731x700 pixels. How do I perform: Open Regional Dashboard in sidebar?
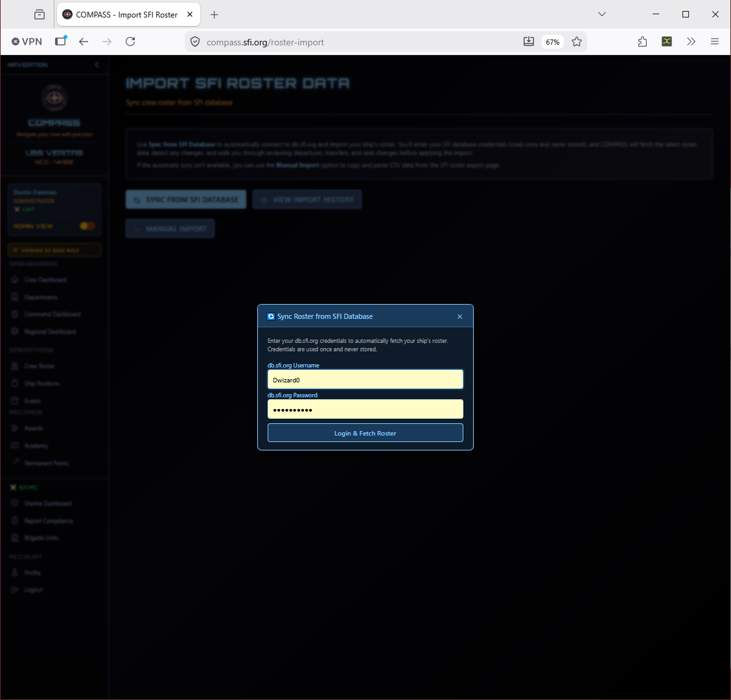[x=50, y=332]
